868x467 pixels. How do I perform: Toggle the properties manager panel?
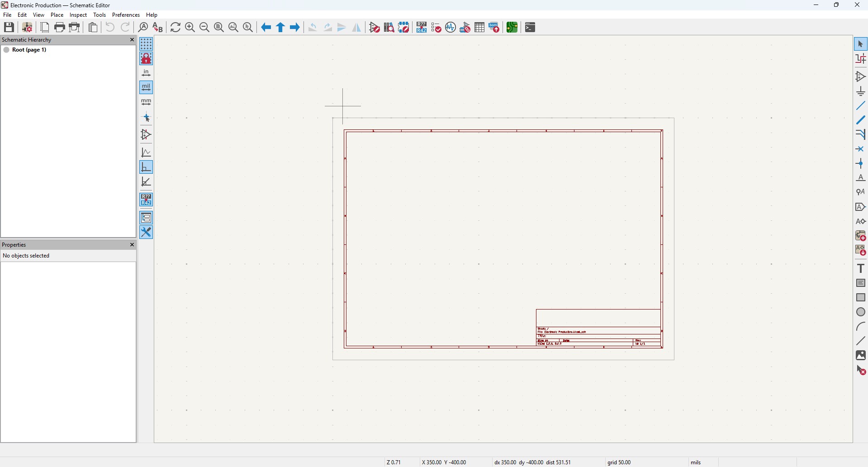(x=147, y=232)
